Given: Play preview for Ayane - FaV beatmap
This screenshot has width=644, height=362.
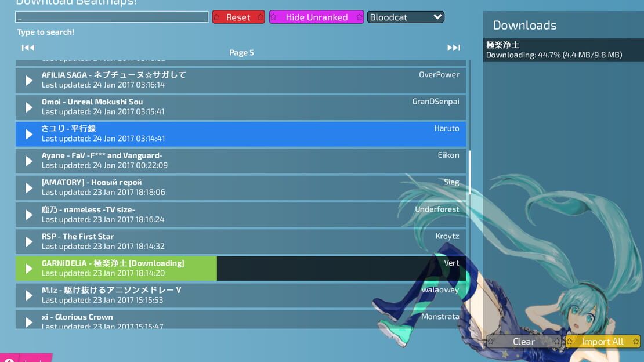Looking at the screenshot, I should [x=29, y=161].
